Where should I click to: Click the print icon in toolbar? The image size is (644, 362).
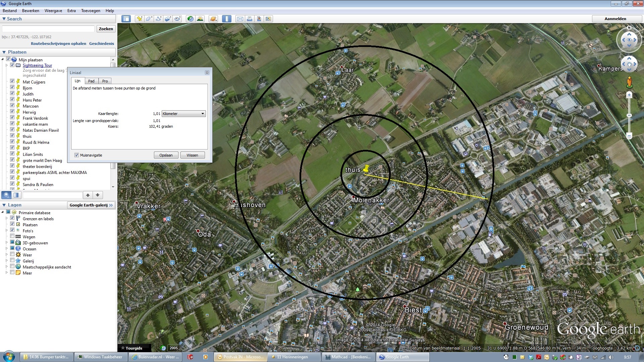click(250, 19)
